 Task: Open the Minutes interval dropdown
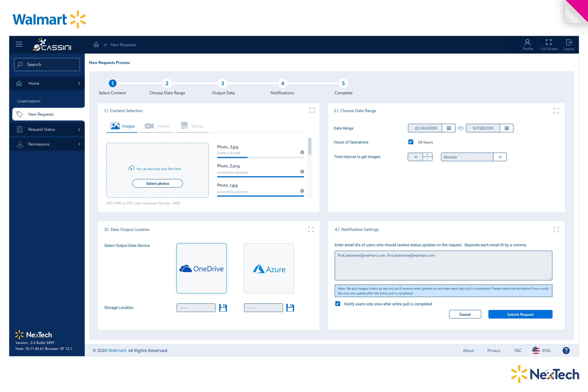click(x=500, y=157)
